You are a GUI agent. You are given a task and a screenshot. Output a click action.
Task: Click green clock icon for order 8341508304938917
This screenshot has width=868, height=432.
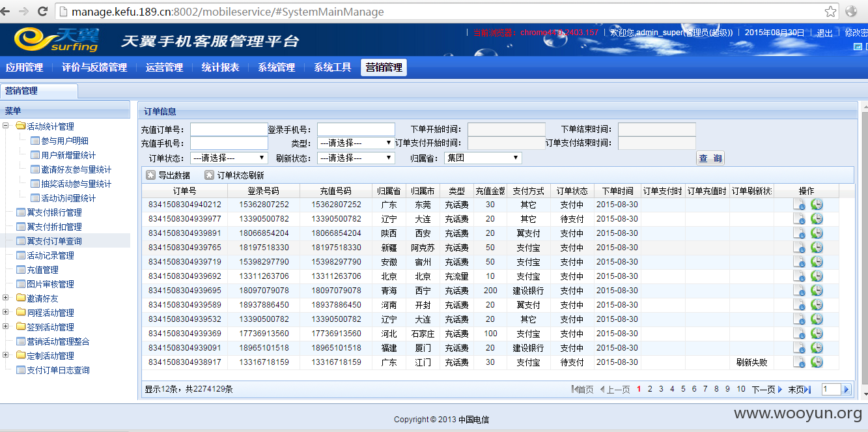click(x=817, y=362)
